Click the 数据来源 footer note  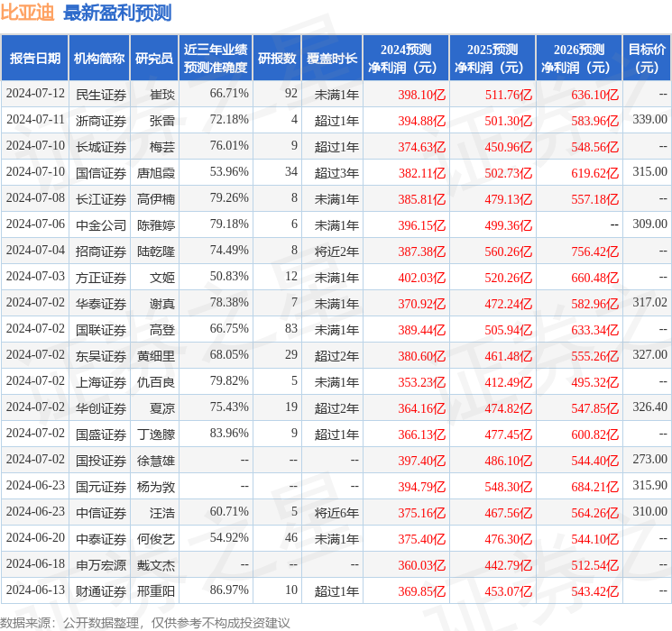145,623
